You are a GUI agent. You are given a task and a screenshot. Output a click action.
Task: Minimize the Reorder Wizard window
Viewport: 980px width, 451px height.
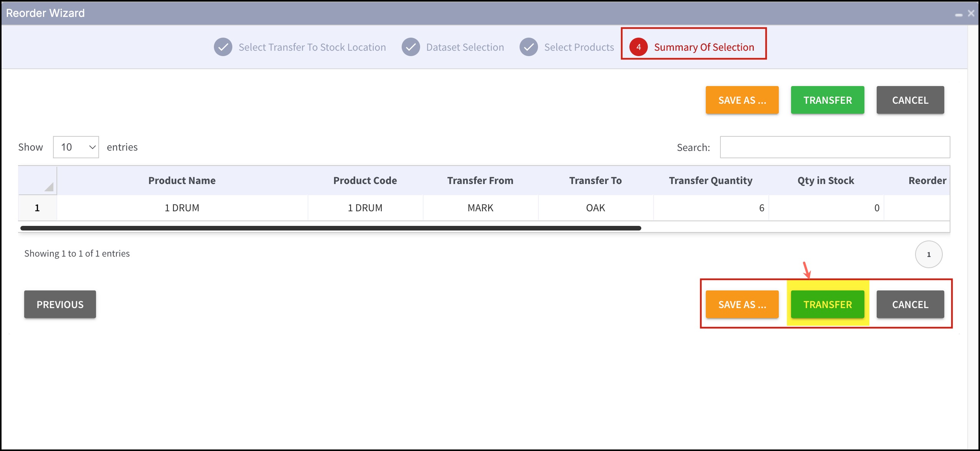pos(958,15)
